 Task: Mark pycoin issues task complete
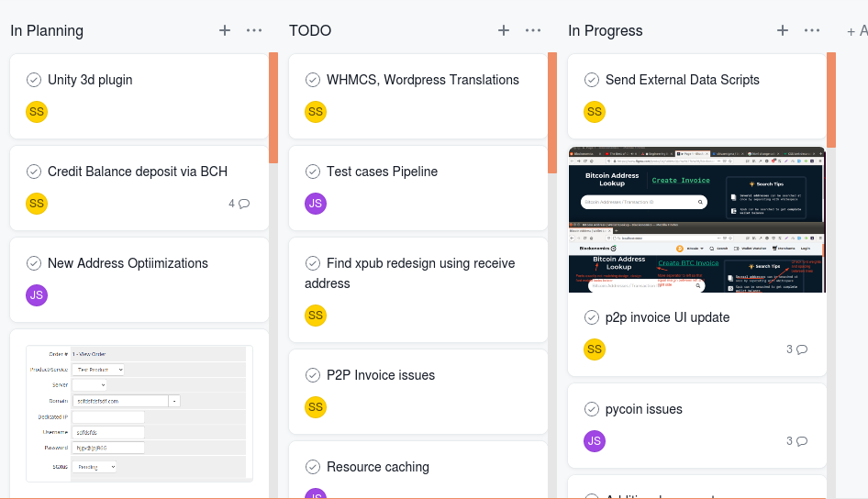click(592, 409)
